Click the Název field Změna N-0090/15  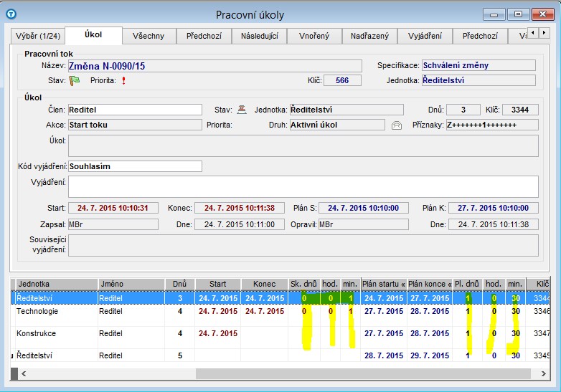pyautogui.click(x=215, y=66)
